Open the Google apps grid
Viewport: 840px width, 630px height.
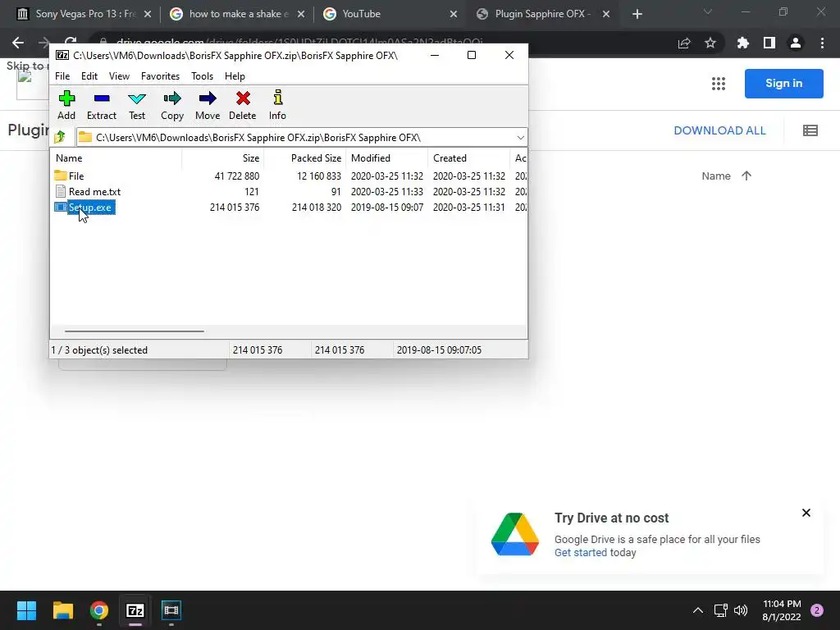(x=719, y=84)
